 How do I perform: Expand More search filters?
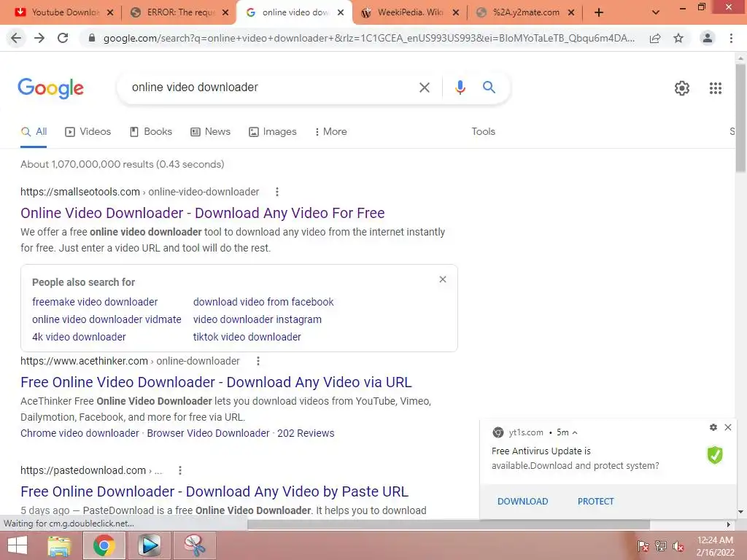point(330,132)
